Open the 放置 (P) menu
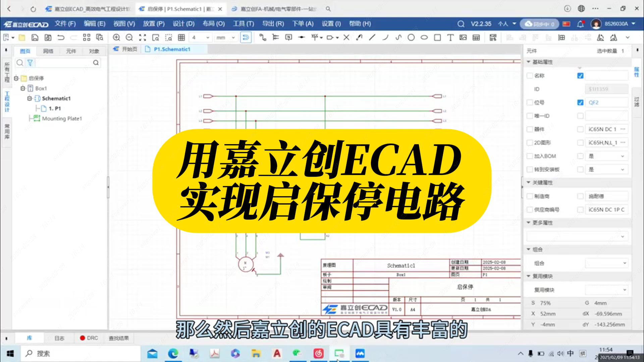The height and width of the screenshot is (362, 644). [x=154, y=24]
